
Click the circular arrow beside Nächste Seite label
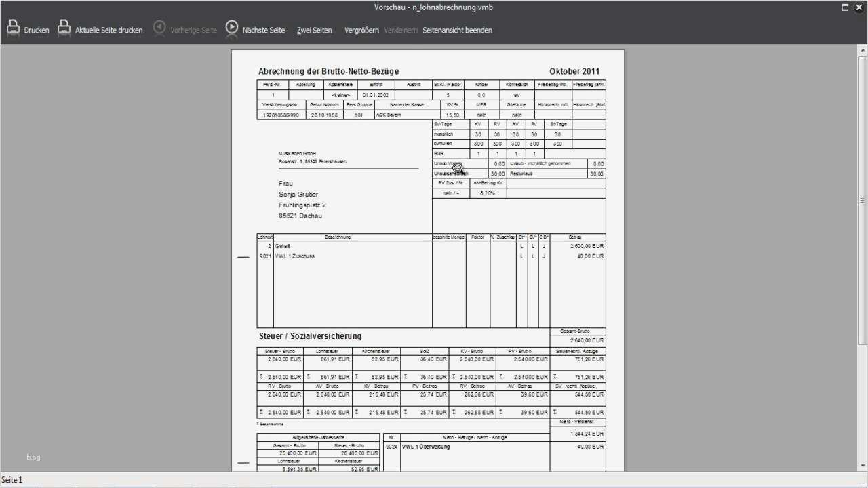(231, 28)
